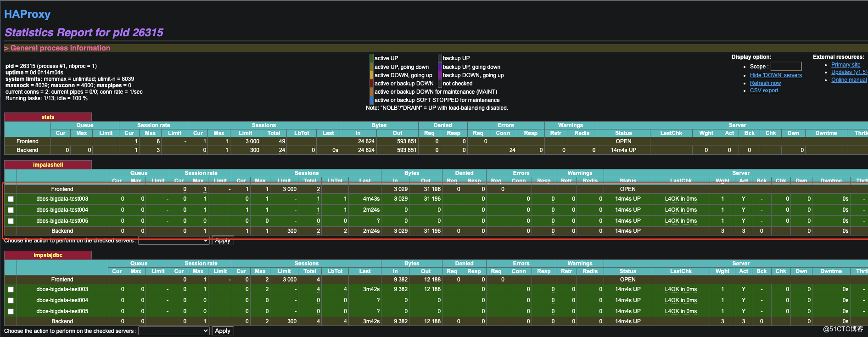
Task: Tick the dbos-bigdata-test004 checkbox in impalashell
Action: pyautogui.click(x=11, y=210)
